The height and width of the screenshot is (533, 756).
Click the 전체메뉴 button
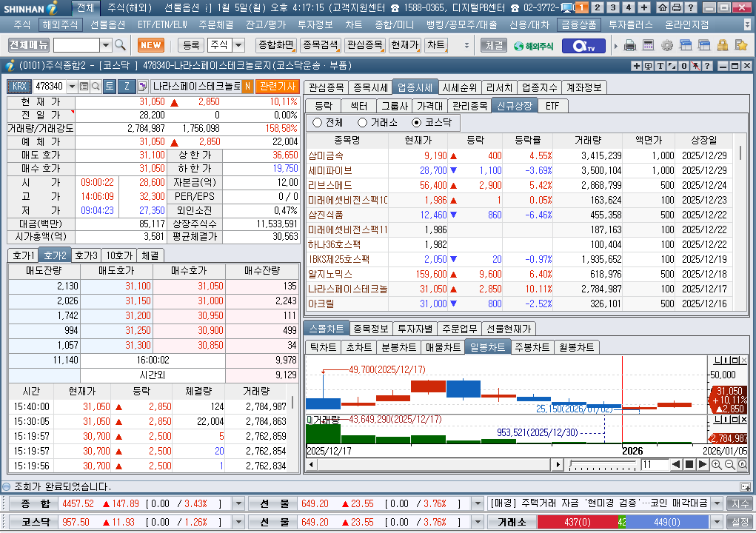[29, 45]
